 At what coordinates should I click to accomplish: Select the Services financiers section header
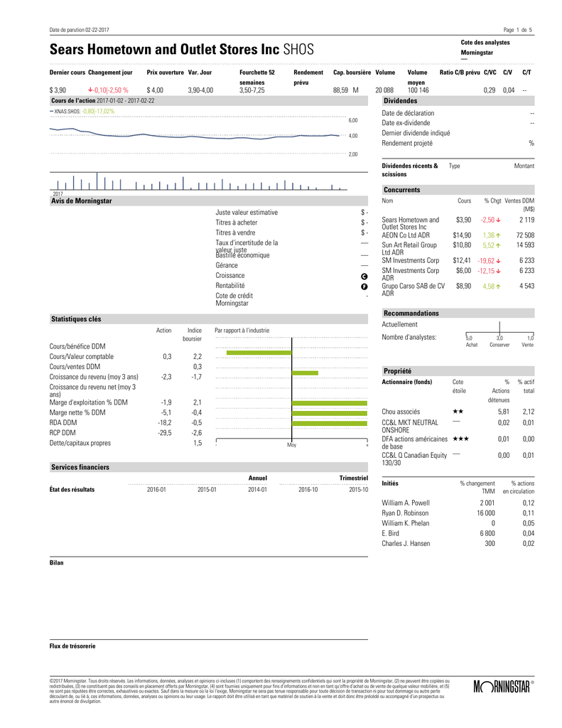point(209,467)
